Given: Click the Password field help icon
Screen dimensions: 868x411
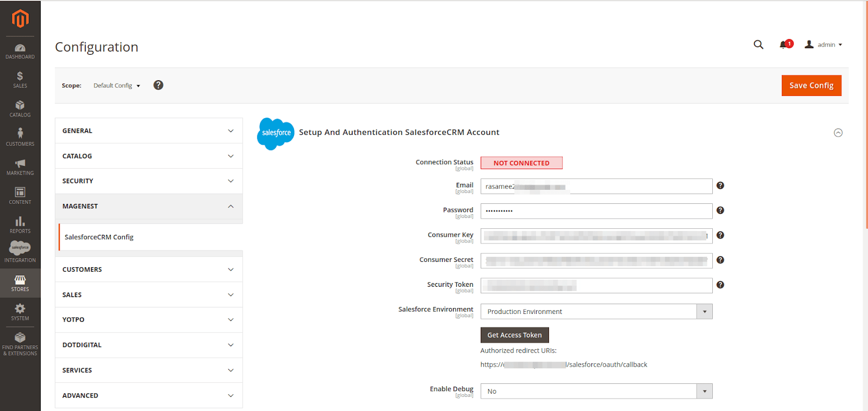Looking at the screenshot, I should 720,210.
